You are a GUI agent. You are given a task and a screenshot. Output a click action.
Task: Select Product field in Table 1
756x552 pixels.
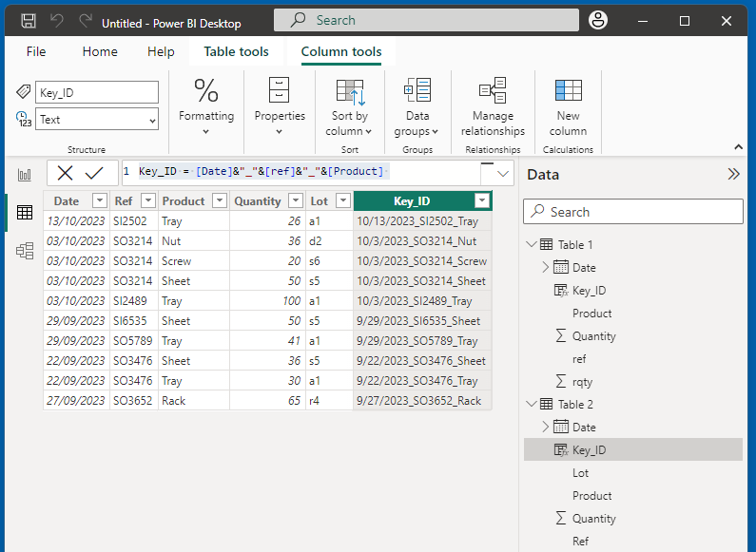tap(592, 314)
